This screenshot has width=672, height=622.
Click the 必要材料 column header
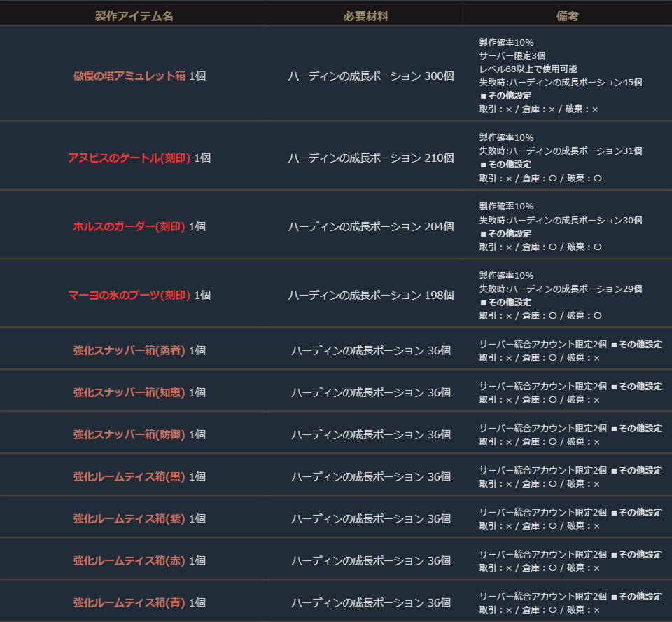pos(365,16)
